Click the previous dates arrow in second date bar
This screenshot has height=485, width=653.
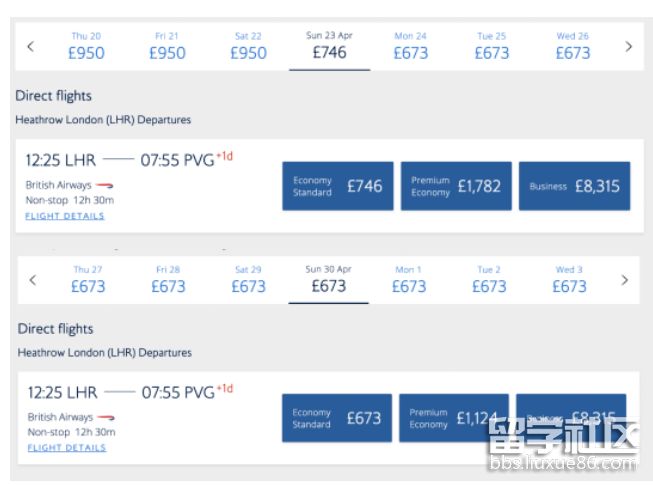tap(32, 280)
